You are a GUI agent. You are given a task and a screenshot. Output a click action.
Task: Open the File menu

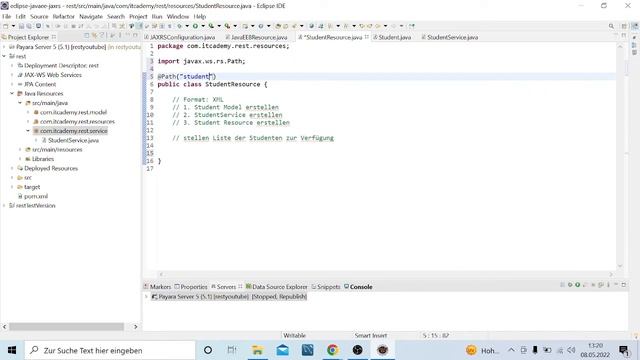pyautogui.click(x=7, y=16)
